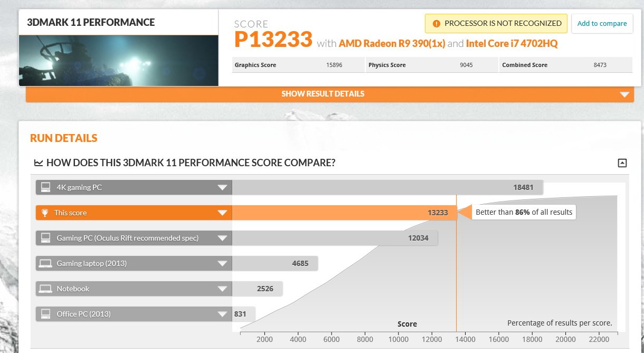
Task: Click the orange 13233 score bar
Action: coord(344,213)
